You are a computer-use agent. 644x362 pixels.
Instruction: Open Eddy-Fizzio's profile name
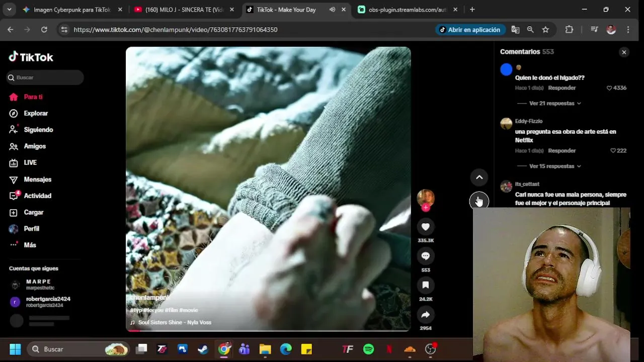coord(529,121)
